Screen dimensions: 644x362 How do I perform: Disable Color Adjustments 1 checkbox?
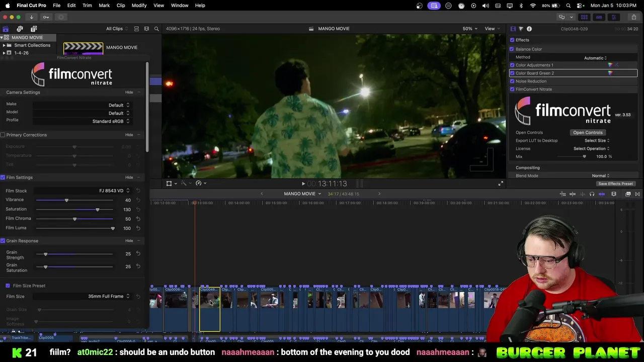click(512, 65)
